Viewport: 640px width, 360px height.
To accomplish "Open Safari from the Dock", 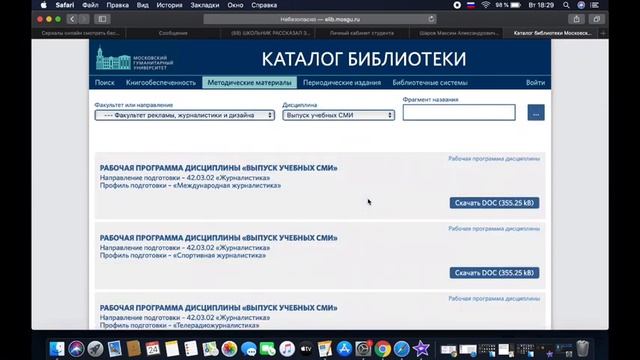I will (402, 349).
